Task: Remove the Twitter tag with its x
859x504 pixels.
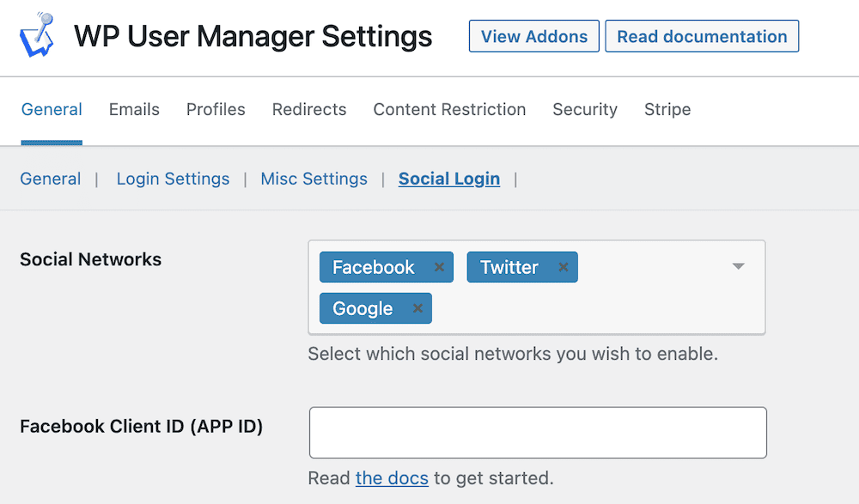Action: [563, 267]
